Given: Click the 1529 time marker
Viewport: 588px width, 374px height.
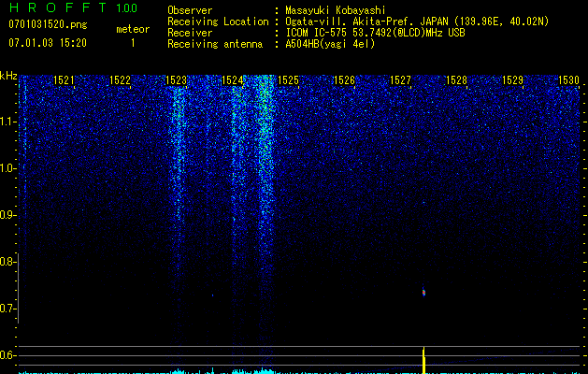Looking at the screenshot, I should coord(512,80).
